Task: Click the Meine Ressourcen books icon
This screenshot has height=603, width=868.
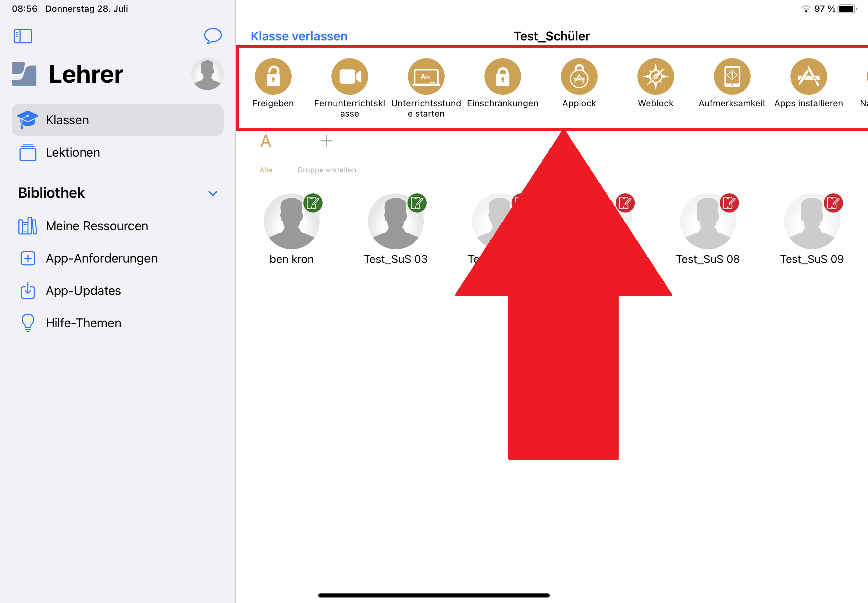Action: (x=28, y=226)
